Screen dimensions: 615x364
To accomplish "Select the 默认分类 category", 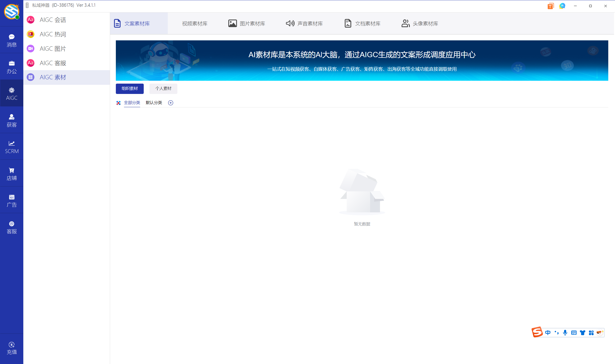I will [154, 103].
